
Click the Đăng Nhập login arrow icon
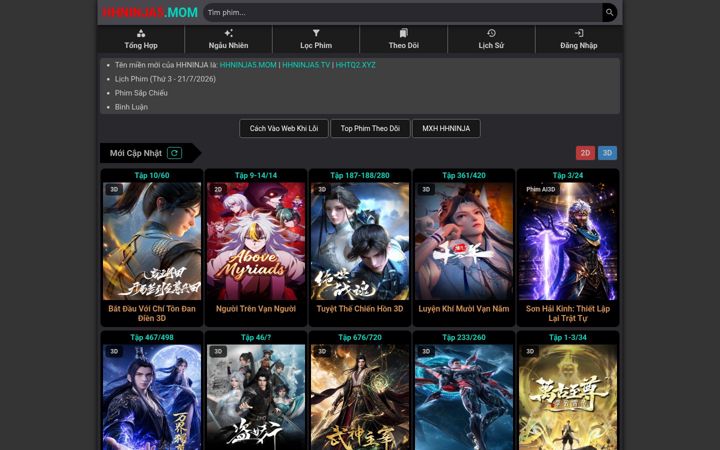[x=579, y=33]
